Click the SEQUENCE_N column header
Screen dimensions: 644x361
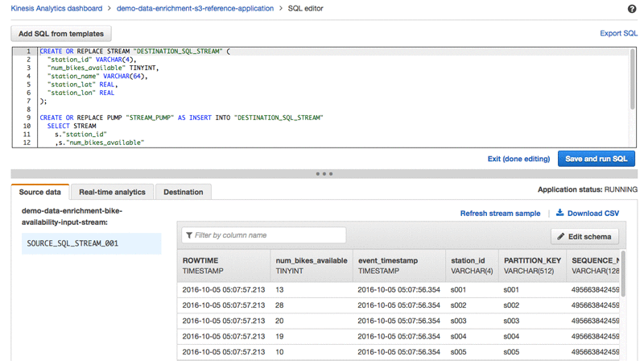(x=593, y=266)
